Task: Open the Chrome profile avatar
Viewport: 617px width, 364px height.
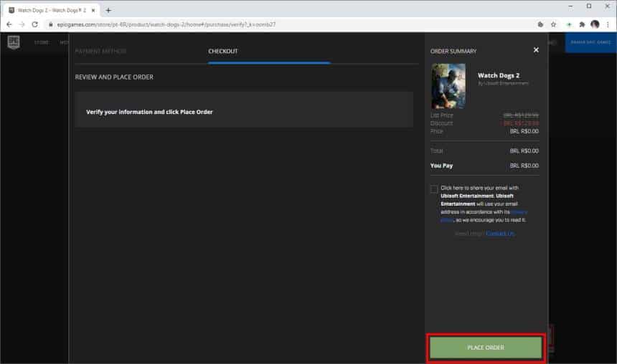Action: point(595,24)
